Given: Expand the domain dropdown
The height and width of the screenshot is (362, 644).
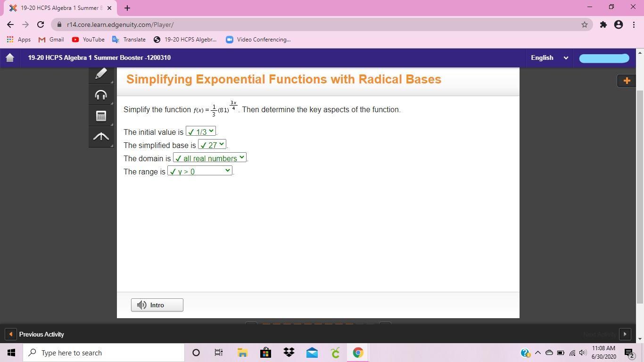Looking at the screenshot, I should pyautogui.click(x=209, y=158).
